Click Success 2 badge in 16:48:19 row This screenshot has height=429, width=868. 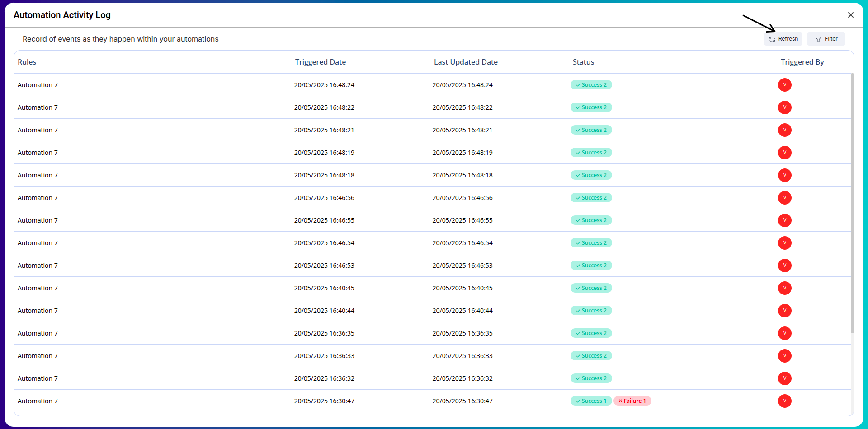(591, 153)
